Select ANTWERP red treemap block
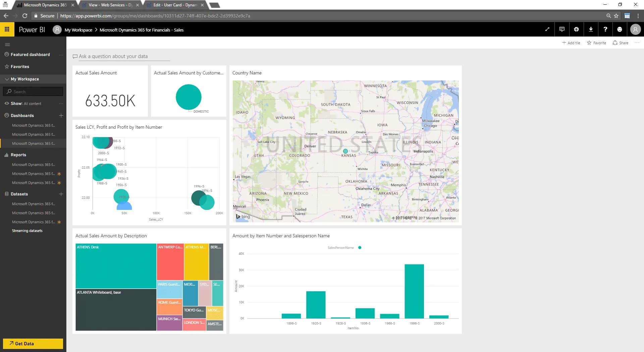The width and height of the screenshot is (644, 352). click(x=170, y=262)
